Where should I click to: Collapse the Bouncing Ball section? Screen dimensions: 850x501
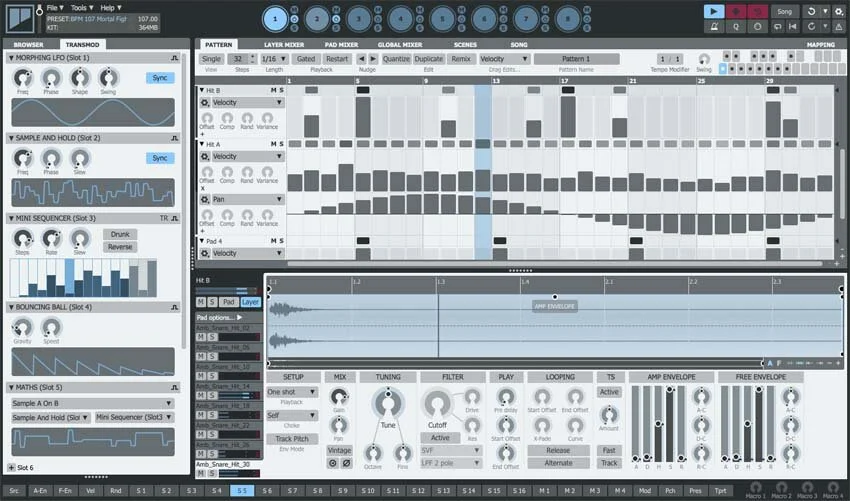pos(11,307)
